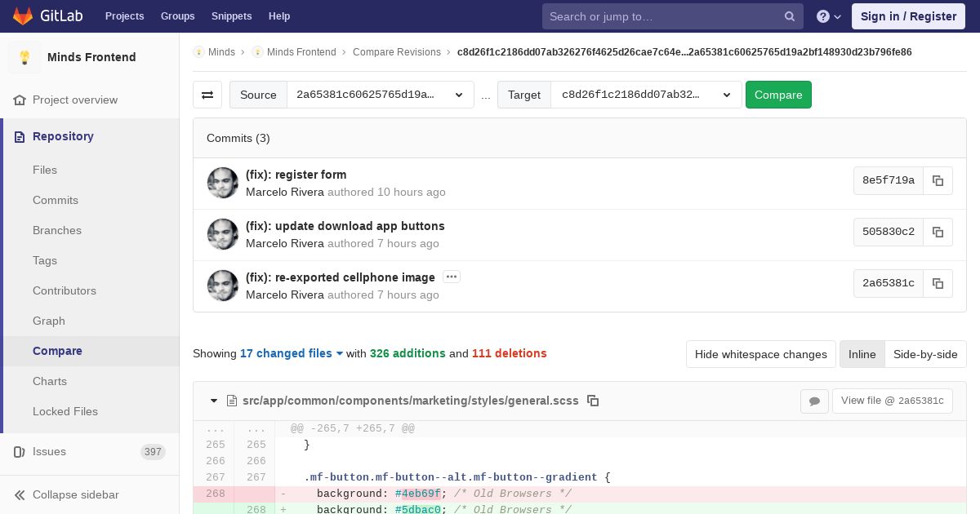Expand commit description ellipsis button
980x514 pixels.
pos(452,277)
